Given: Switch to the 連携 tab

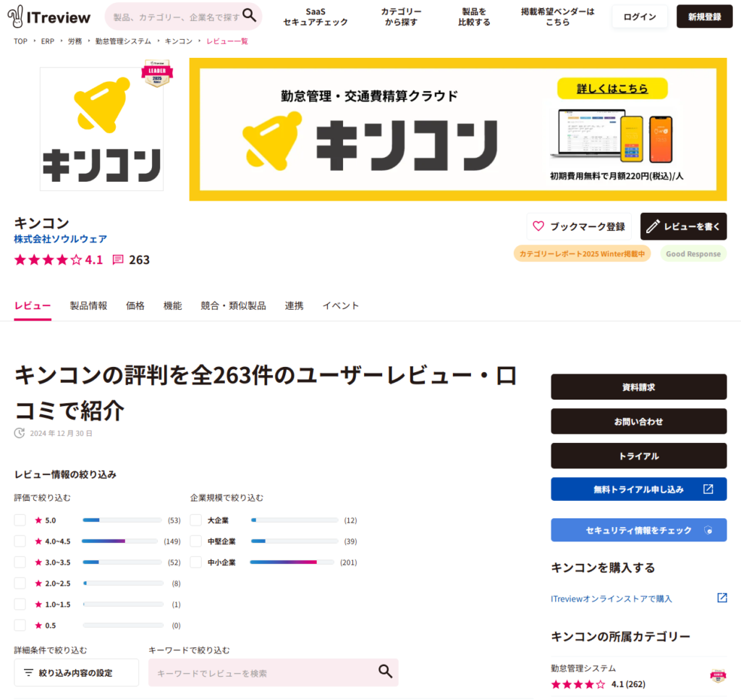Looking at the screenshot, I should (x=294, y=305).
